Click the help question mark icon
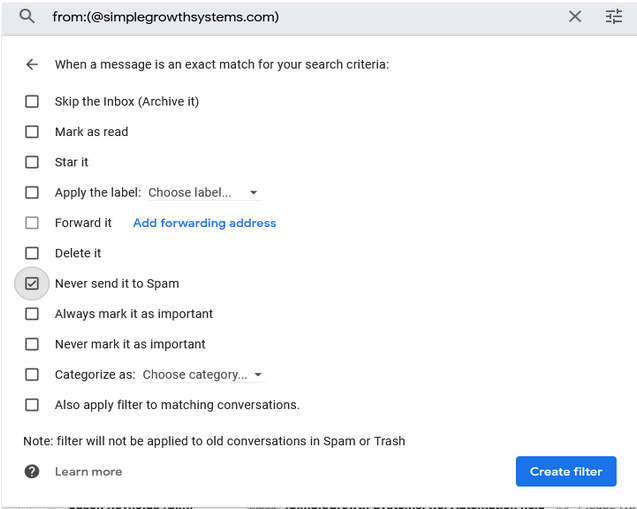This screenshot has width=637, height=509. point(32,471)
